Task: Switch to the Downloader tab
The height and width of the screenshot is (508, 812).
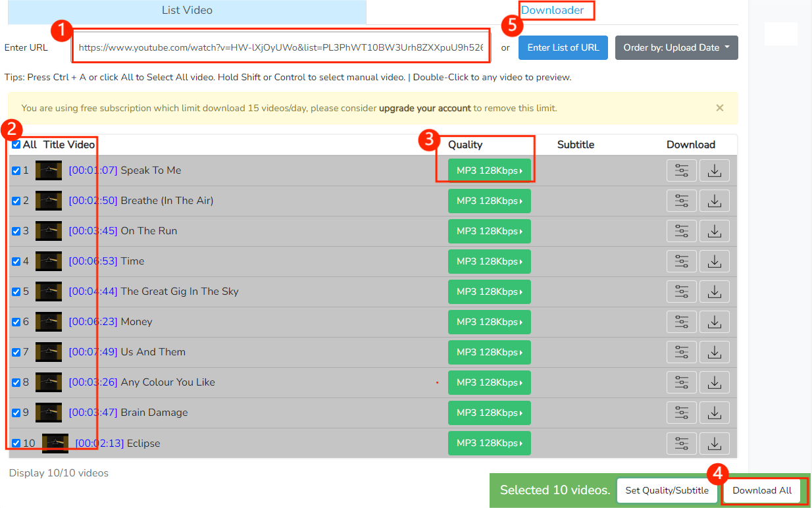Action: pos(552,11)
